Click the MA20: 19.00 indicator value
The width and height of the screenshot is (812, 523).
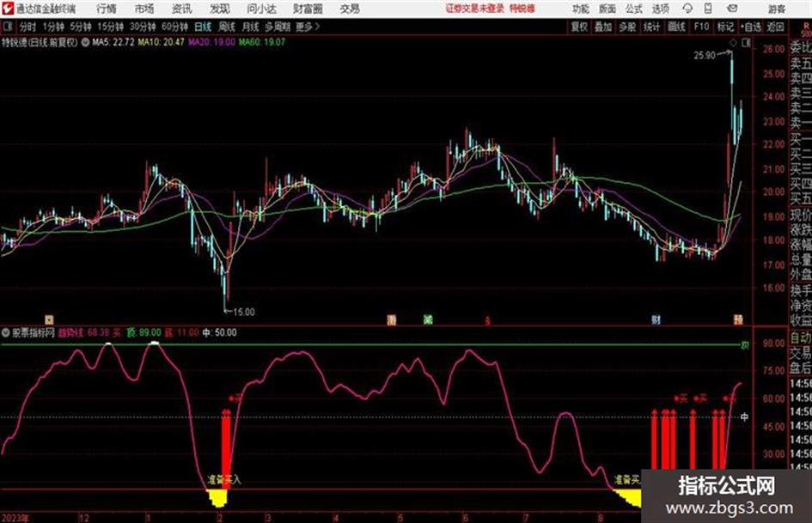[x=211, y=42]
